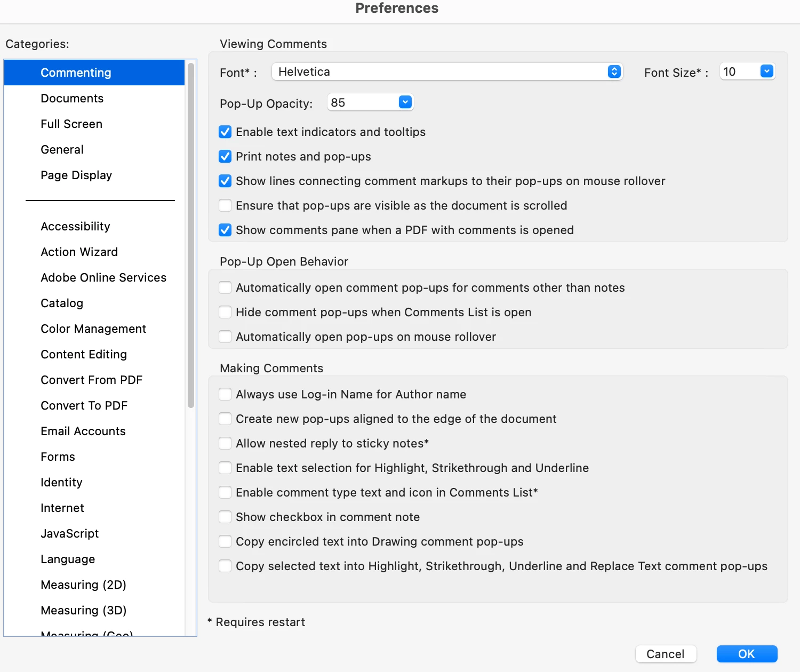800x672 pixels.
Task: Toggle Hide comment pop-ups when Comments List open
Action: pos(225,312)
